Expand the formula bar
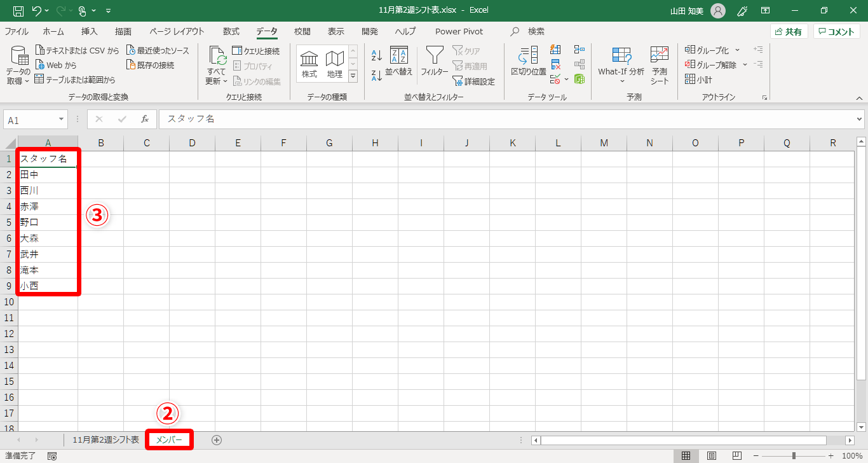The image size is (868, 463). click(x=860, y=119)
